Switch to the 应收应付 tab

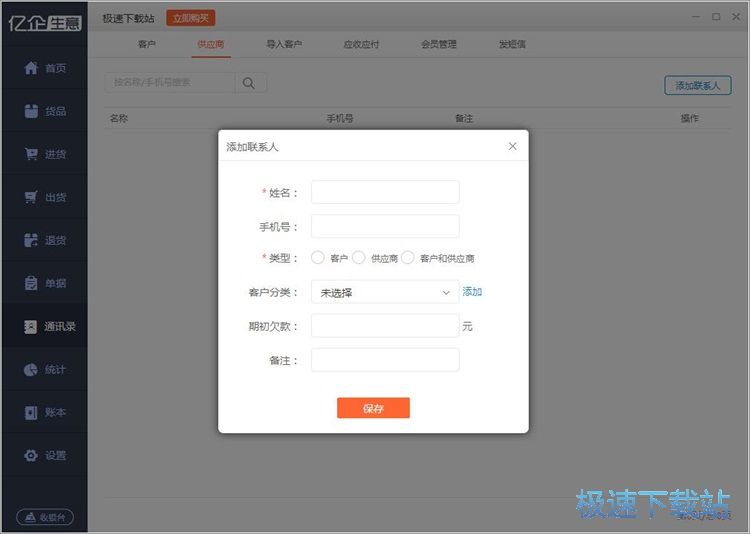coord(361,44)
